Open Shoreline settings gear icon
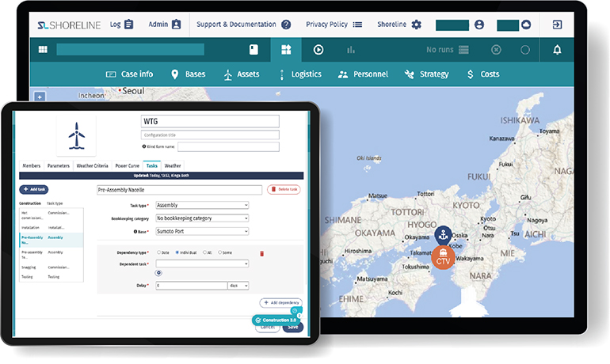 click(x=416, y=25)
